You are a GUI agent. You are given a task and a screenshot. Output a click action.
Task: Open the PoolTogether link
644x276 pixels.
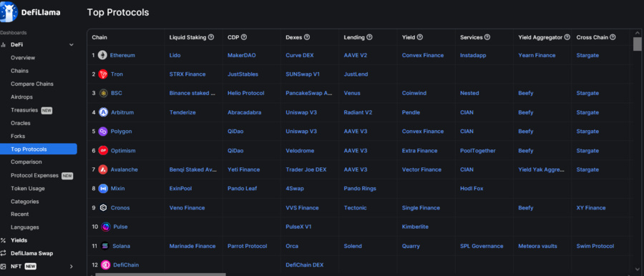478,151
